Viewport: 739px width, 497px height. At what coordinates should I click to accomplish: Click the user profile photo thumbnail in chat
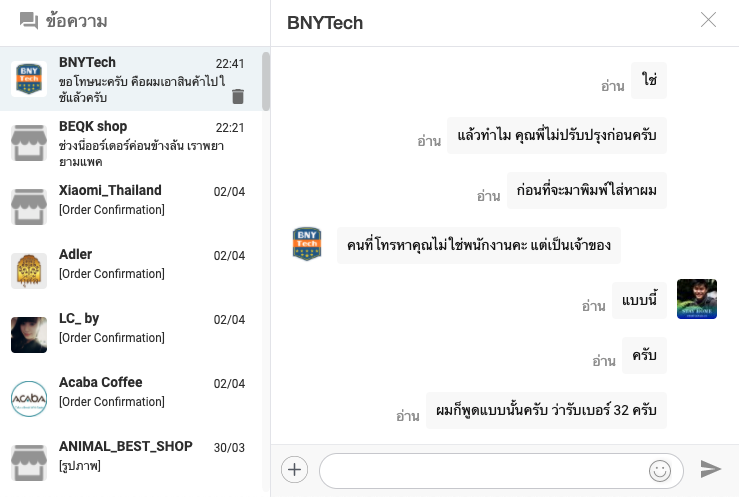(x=696, y=299)
